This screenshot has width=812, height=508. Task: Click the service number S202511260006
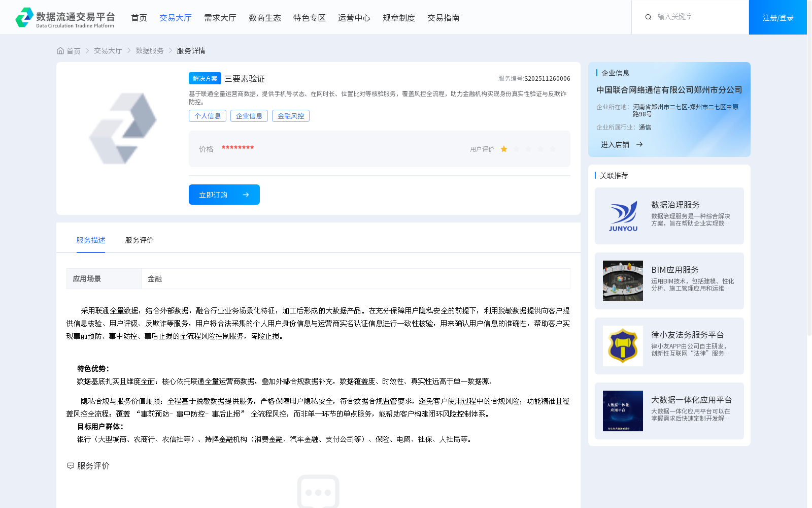pyautogui.click(x=547, y=79)
